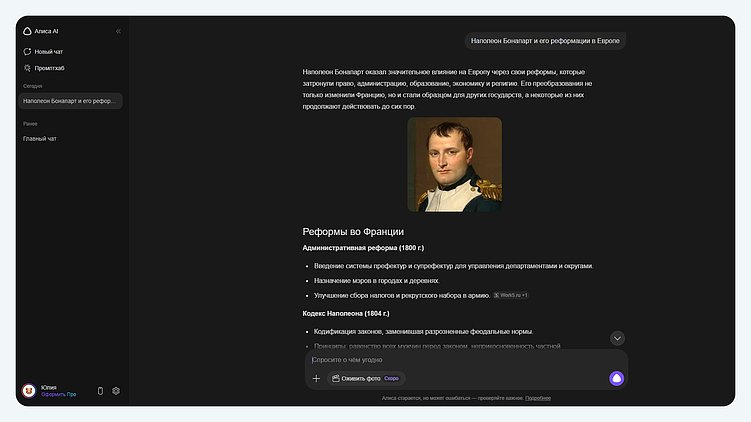Open the mobile device icon next to the profile
Image resolution: width=751 pixels, height=422 pixels.
(100, 391)
